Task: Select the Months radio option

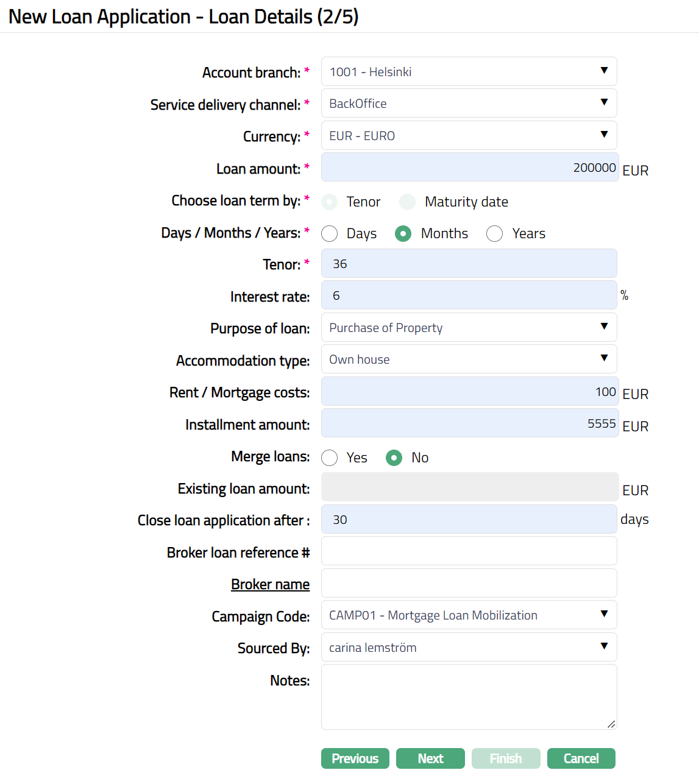Action: click(x=403, y=234)
